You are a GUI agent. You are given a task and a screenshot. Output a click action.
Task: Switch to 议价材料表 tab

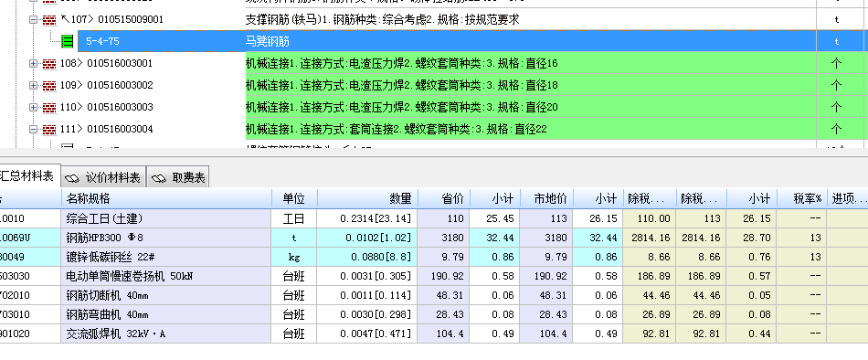tap(103, 178)
